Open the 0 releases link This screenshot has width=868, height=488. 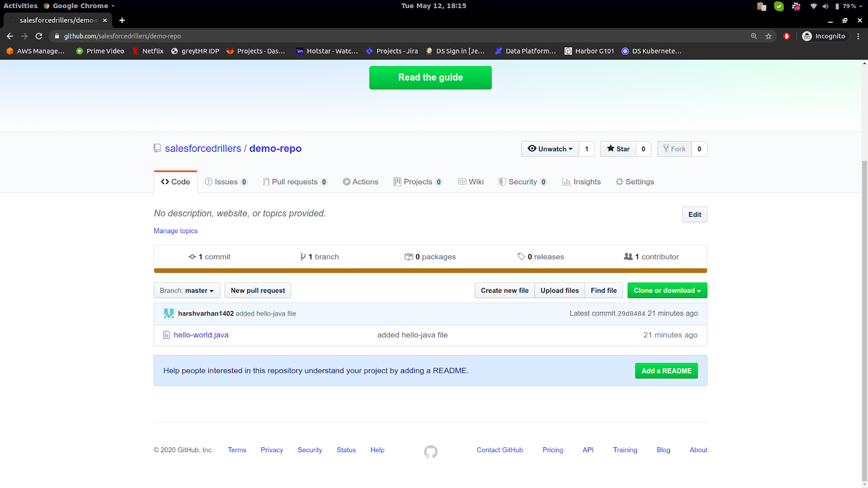click(541, 257)
